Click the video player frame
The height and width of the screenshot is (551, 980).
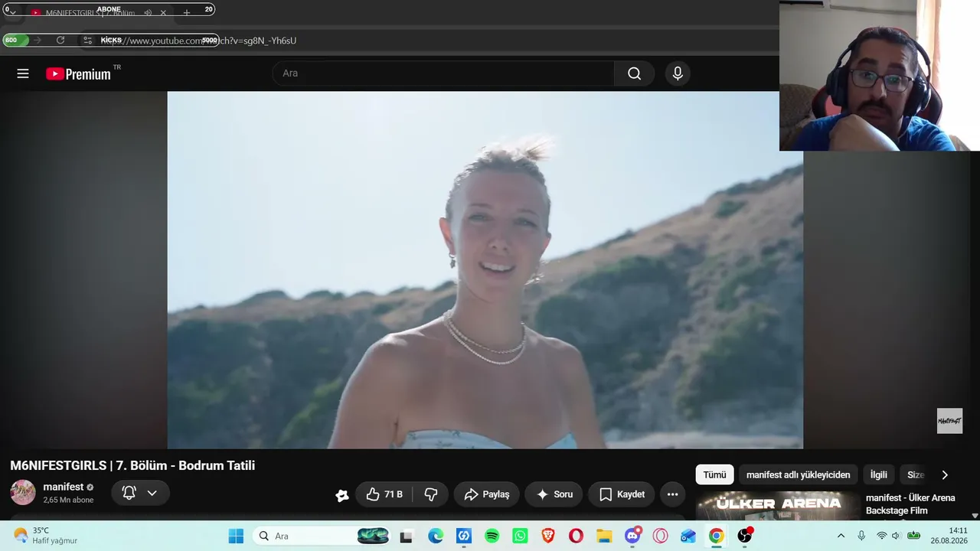485,270
